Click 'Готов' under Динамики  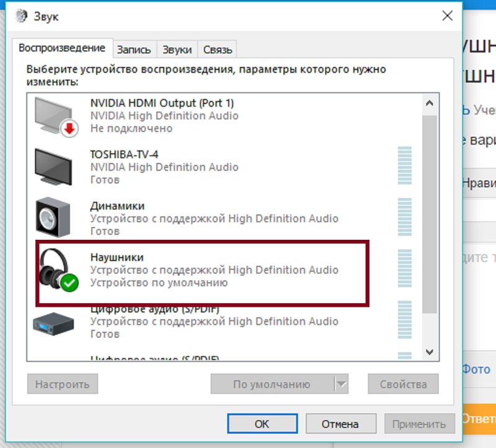pyautogui.click(x=105, y=231)
